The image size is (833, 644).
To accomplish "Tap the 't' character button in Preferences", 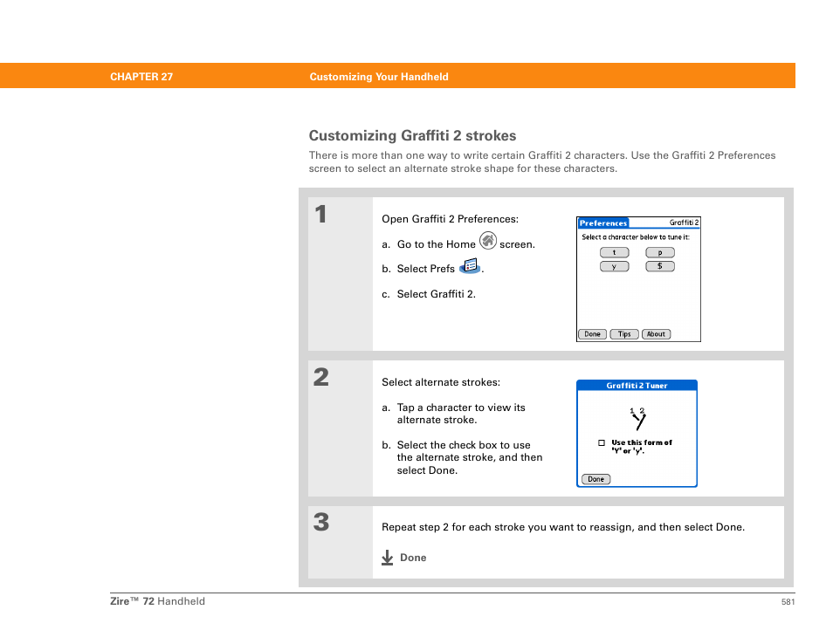I will [x=614, y=253].
